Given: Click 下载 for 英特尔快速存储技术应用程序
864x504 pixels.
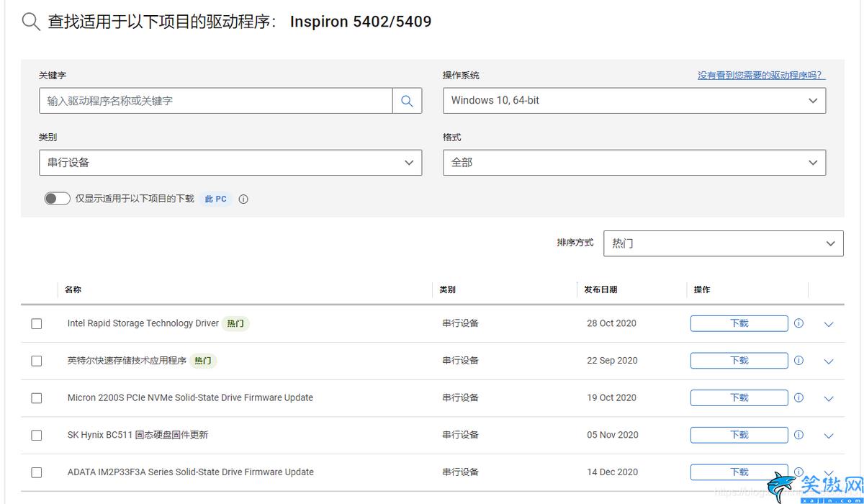Looking at the screenshot, I should [739, 361].
